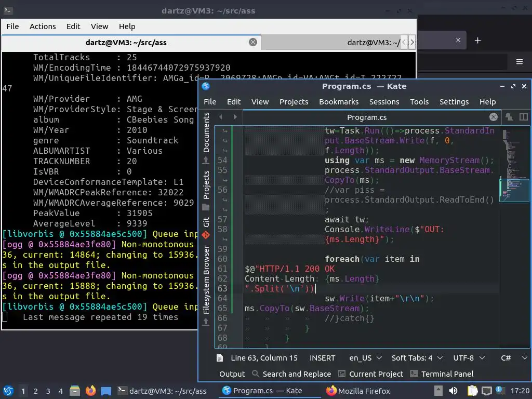Screen dimensions: 532x399
Task: Click the terminal icon in terminal title bar
Action: click(8, 10)
